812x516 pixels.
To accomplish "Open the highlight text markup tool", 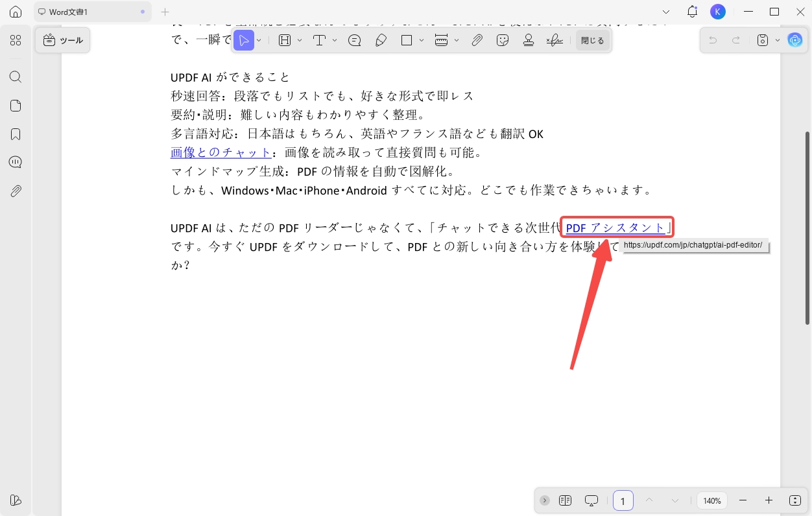I will click(284, 40).
